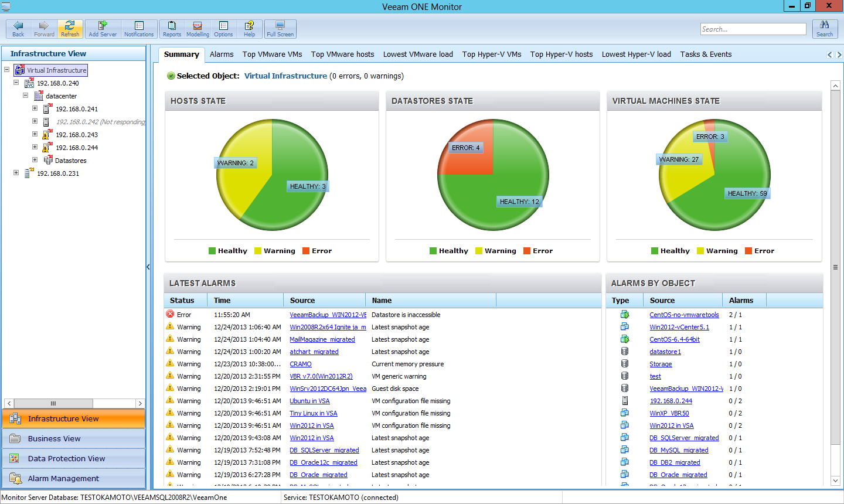The height and width of the screenshot is (504, 844).
Task: Select the Data Protection View button
Action: [74, 458]
